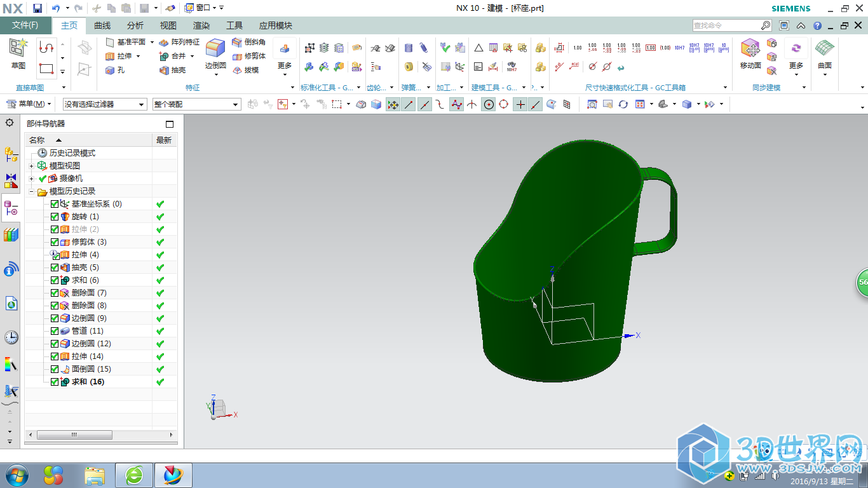Expand the 摄像机 tree node
The height and width of the screenshot is (488, 868).
[32, 179]
